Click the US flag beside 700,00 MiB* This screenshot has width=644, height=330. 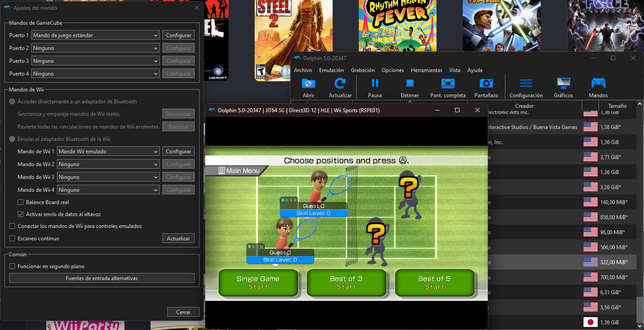[590, 277]
